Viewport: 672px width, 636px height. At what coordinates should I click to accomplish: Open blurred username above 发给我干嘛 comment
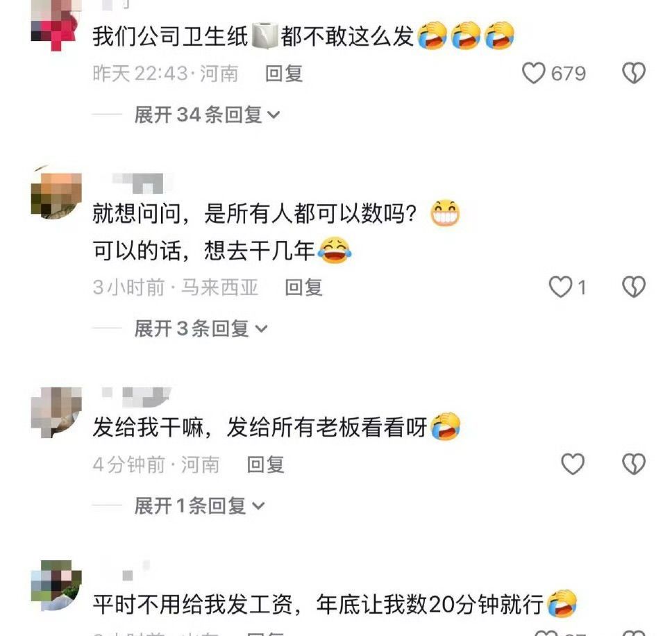tap(136, 397)
